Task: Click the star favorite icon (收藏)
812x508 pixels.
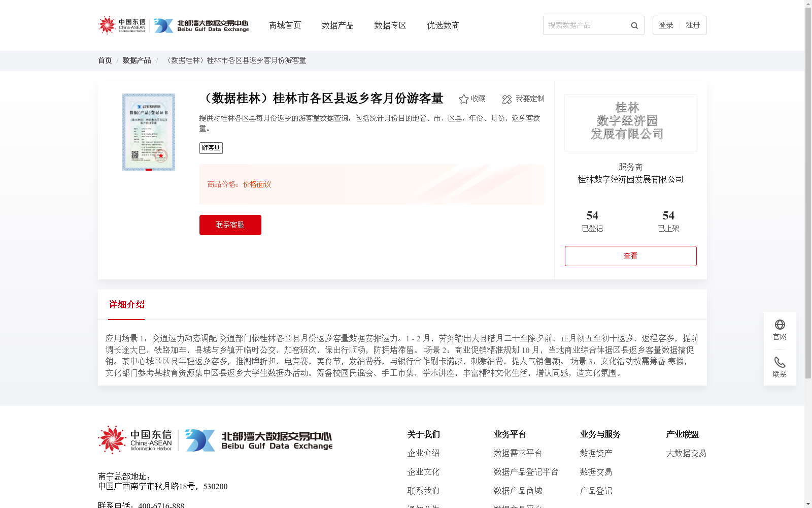Action: coord(463,99)
